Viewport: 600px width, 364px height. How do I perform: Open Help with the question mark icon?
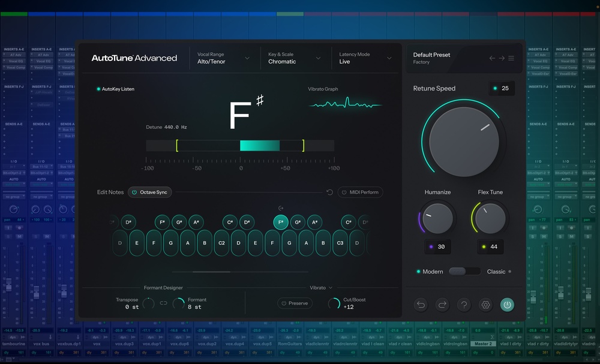pyautogui.click(x=464, y=305)
